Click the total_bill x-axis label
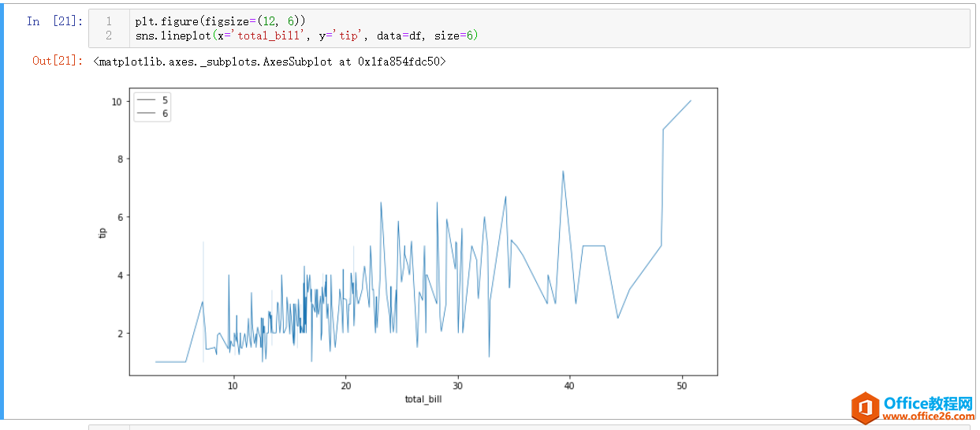The image size is (980, 430). (423, 399)
